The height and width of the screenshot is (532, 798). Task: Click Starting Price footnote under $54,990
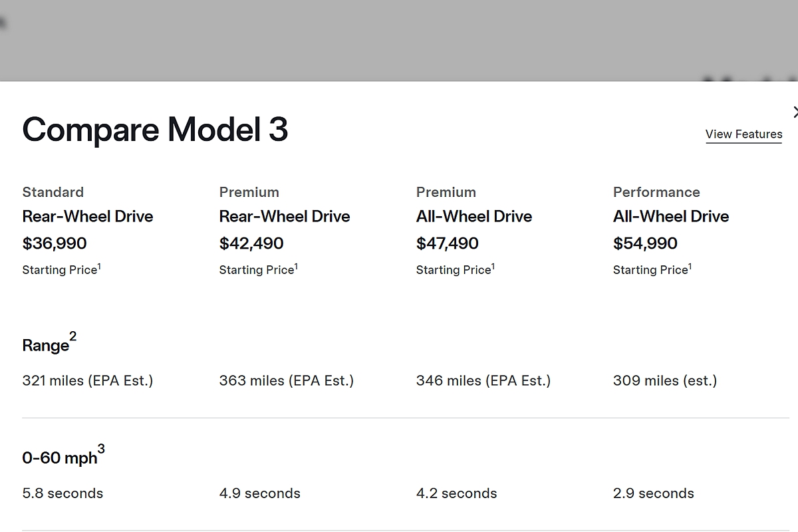(x=652, y=270)
